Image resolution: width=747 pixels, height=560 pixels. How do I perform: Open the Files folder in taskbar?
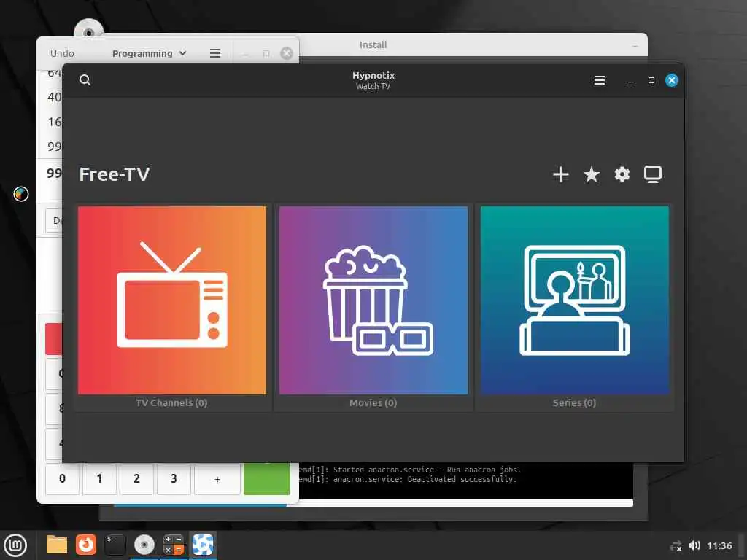click(57, 545)
